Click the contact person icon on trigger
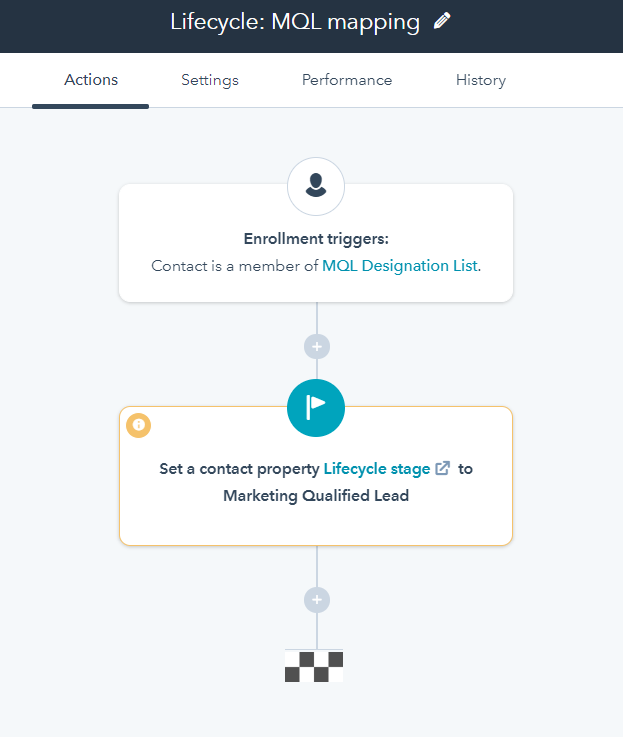This screenshot has height=737, width=623. pyautogui.click(x=316, y=186)
